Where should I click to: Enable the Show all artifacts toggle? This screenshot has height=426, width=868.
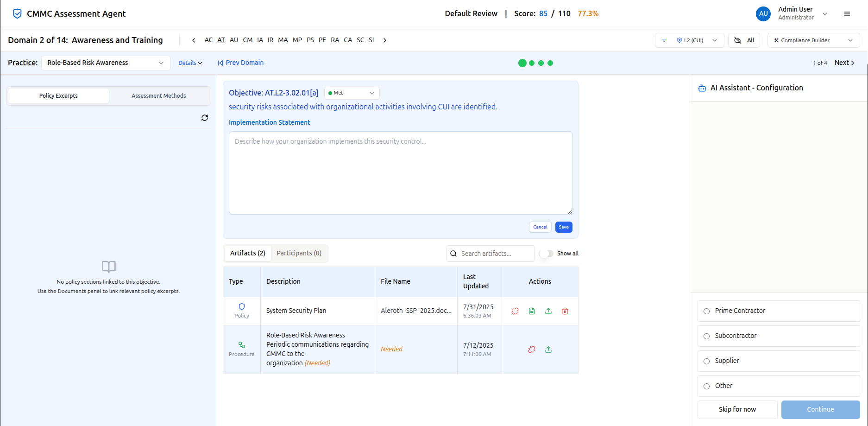coord(547,254)
